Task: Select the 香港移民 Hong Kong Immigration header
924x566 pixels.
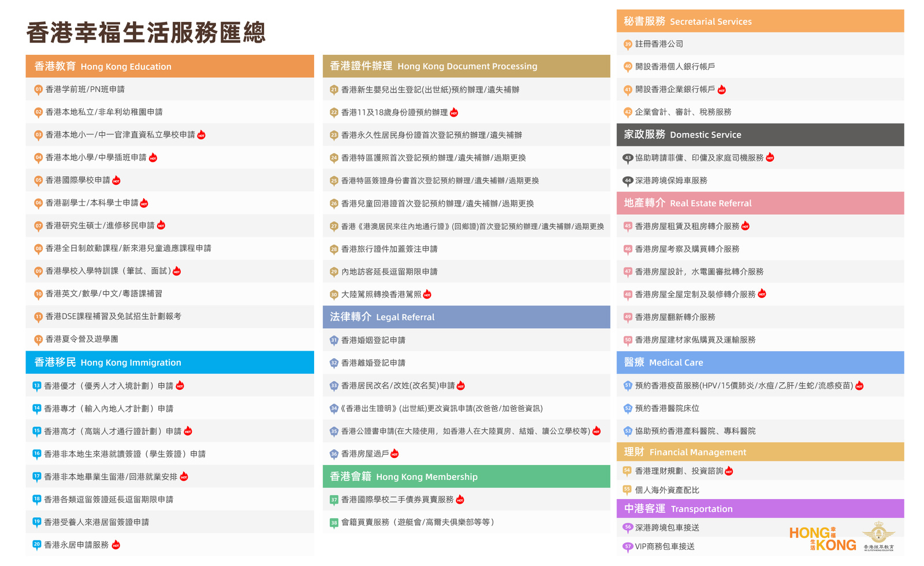Action: click(170, 362)
